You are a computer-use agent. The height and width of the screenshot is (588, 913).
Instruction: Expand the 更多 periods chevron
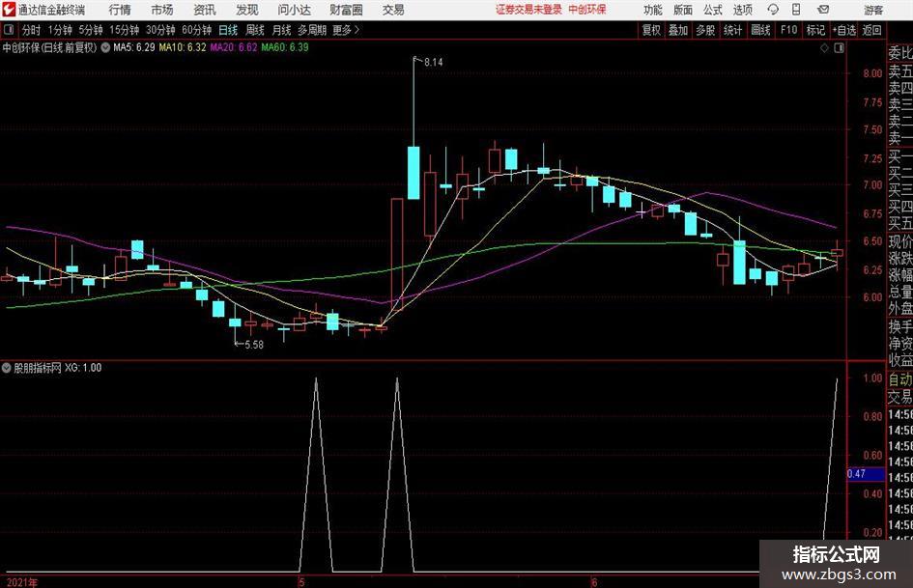tap(357, 30)
